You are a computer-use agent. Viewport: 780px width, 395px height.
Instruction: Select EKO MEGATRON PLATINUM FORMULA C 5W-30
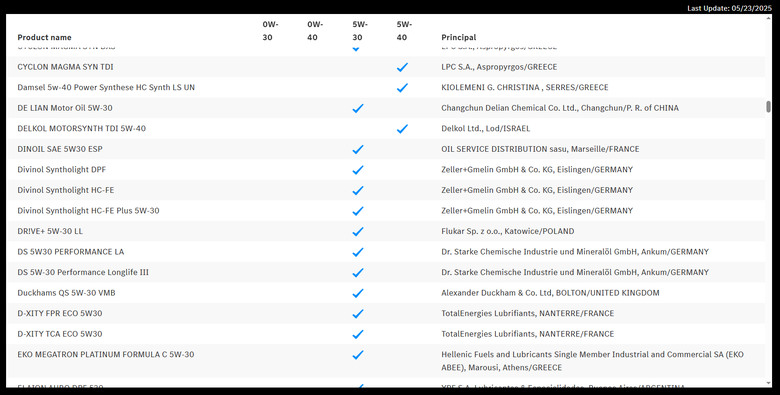105,355
